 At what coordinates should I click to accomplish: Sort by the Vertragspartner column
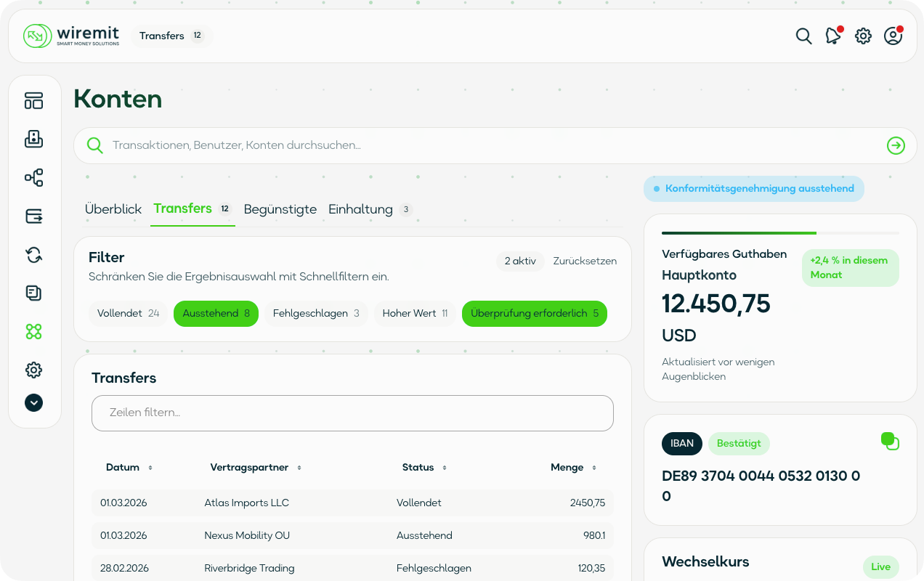coord(256,468)
